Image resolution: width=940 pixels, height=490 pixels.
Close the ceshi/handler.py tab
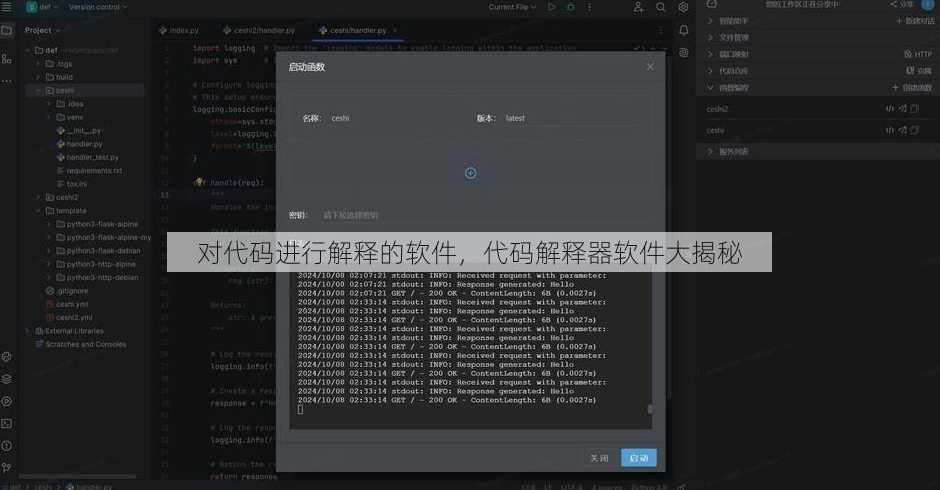point(395,30)
